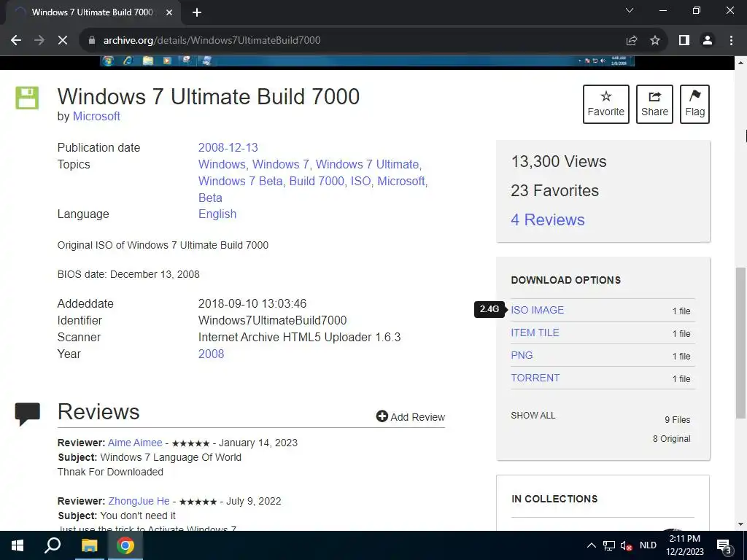747x560 pixels.
Task: Open File Explorer from taskbar
Action: click(89, 545)
